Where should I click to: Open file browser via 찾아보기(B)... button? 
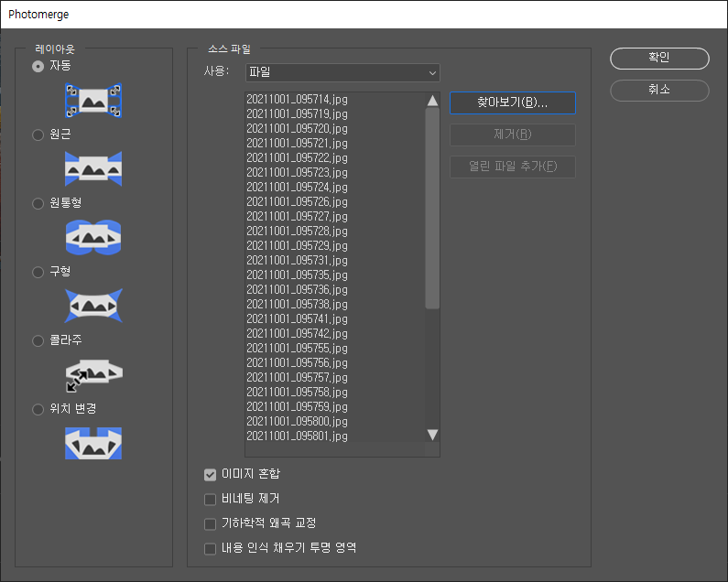(513, 103)
